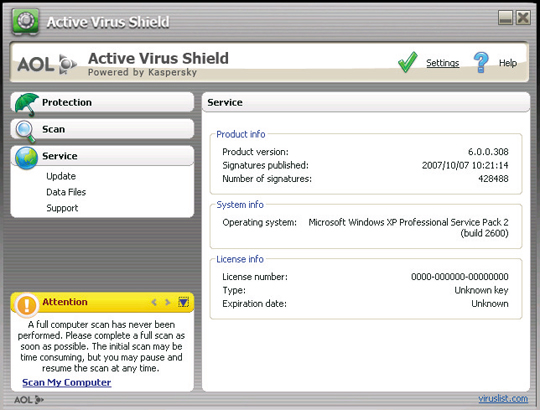
Task: Show next Attention message with right arrow
Action: pos(168,302)
